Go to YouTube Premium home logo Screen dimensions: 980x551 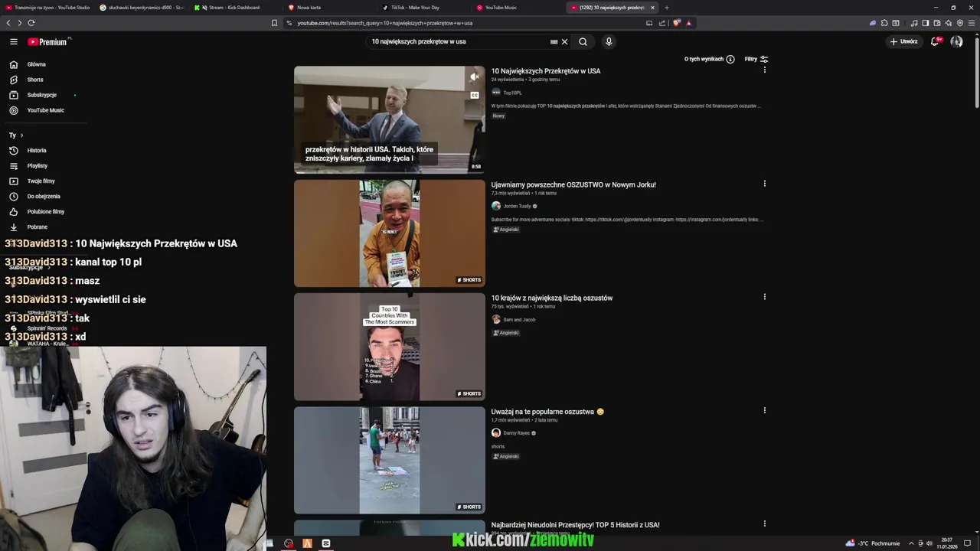(49, 41)
